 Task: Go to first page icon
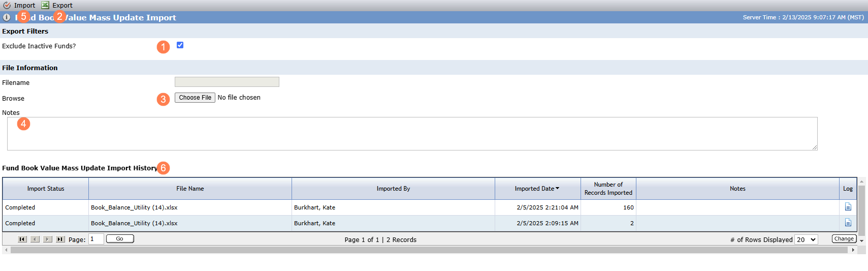(x=22, y=239)
